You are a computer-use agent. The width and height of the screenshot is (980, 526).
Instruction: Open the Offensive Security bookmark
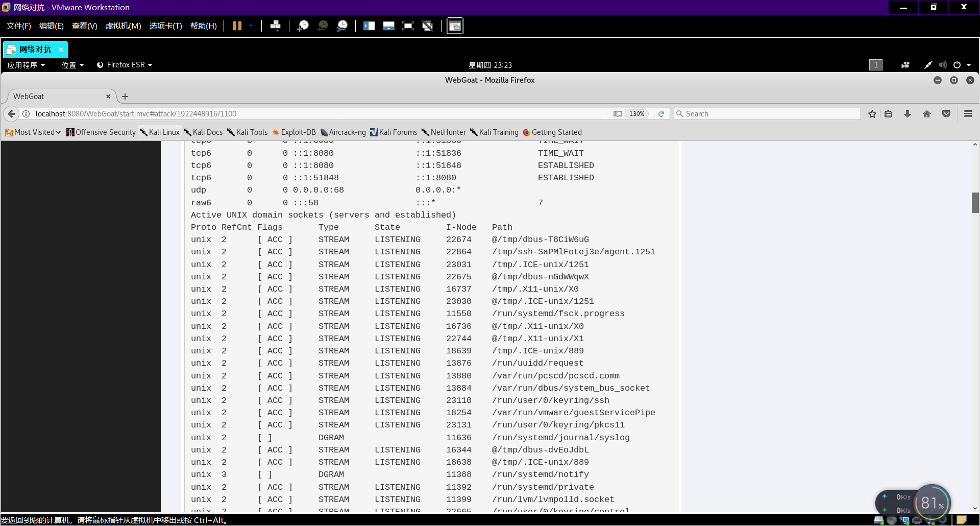click(x=101, y=132)
